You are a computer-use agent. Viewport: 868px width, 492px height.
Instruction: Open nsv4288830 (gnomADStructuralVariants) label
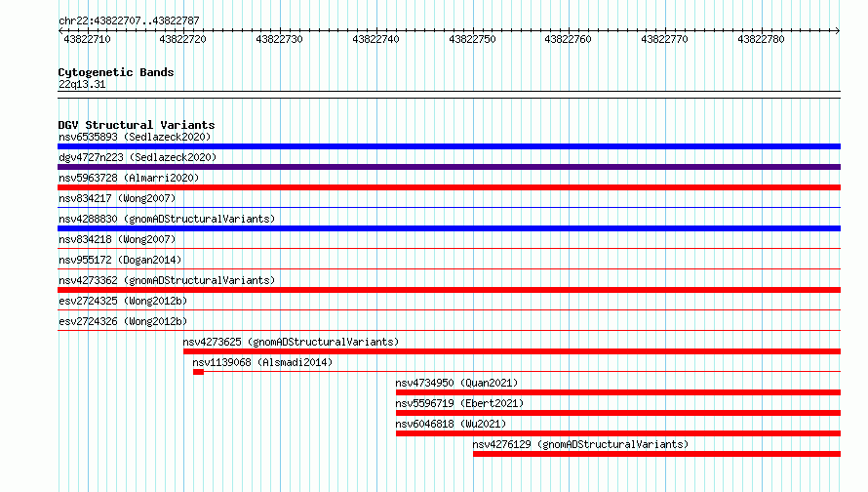coord(167,219)
